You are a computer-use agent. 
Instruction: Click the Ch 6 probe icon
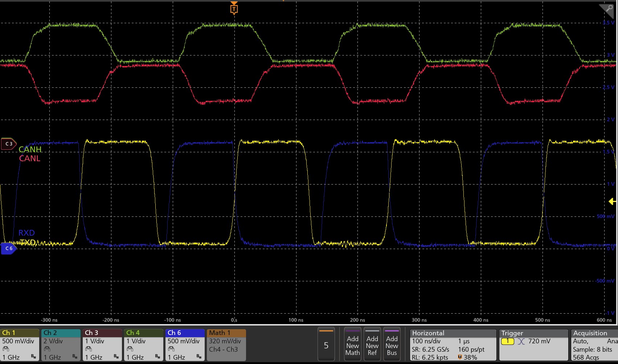[171, 349]
